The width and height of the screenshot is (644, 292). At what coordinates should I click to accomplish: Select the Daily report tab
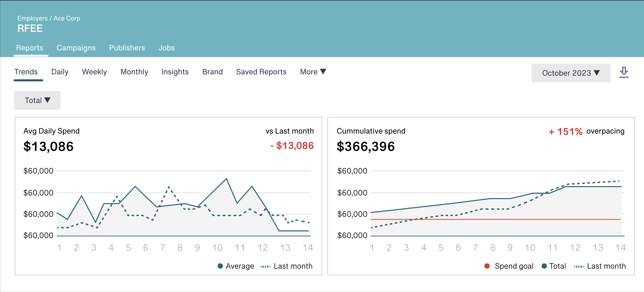(60, 72)
